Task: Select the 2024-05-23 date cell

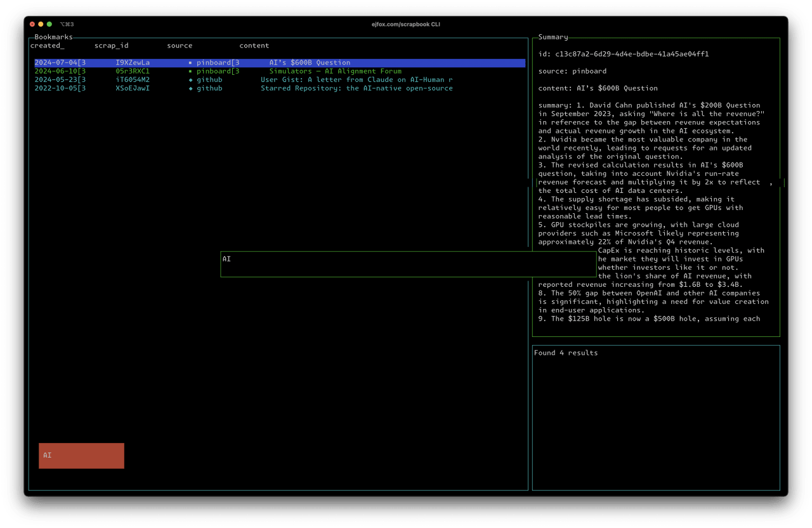Action: click(x=60, y=80)
